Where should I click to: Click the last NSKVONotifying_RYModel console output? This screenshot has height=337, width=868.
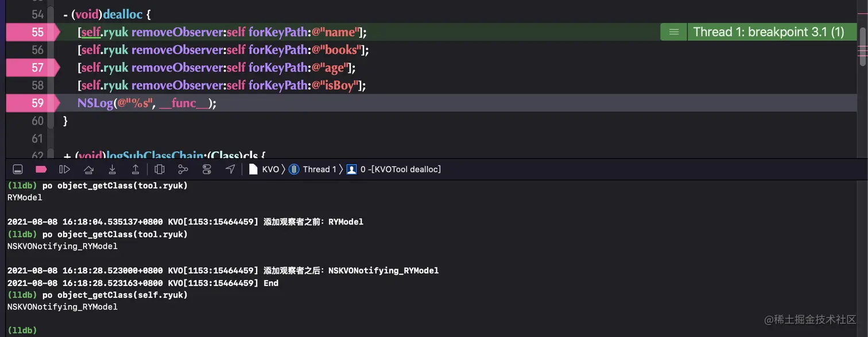63,307
